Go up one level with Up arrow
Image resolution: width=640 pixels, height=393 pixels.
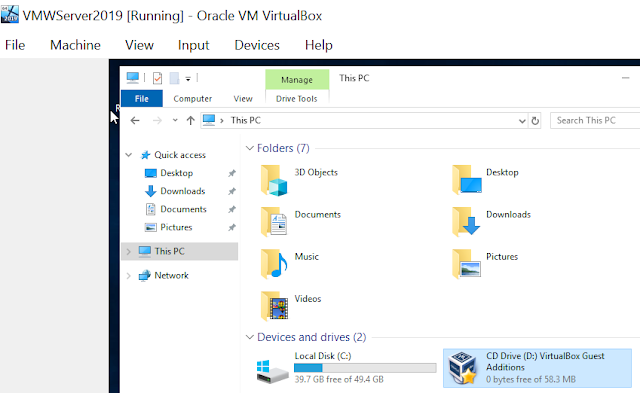[191, 120]
